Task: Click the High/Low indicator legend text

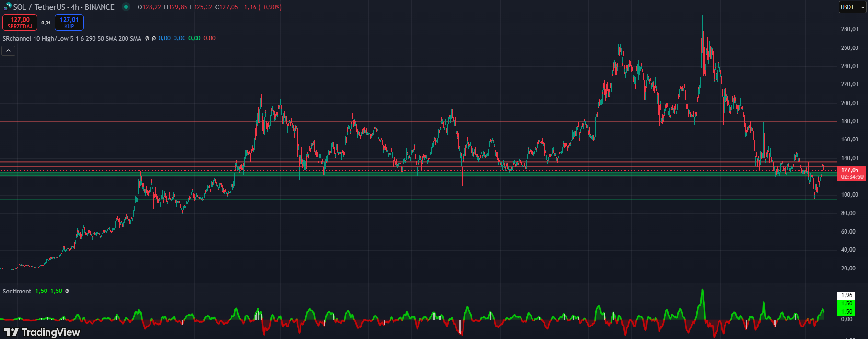Action: (x=55, y=38)
